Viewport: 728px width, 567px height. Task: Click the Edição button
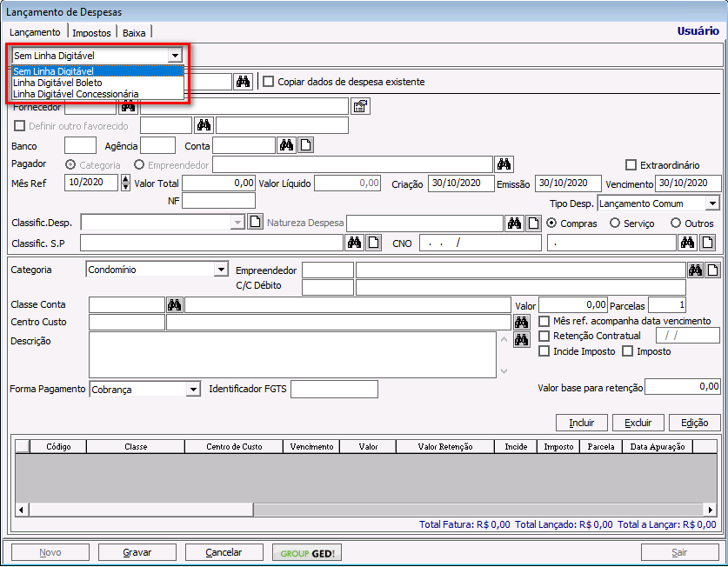pos(695,423)
